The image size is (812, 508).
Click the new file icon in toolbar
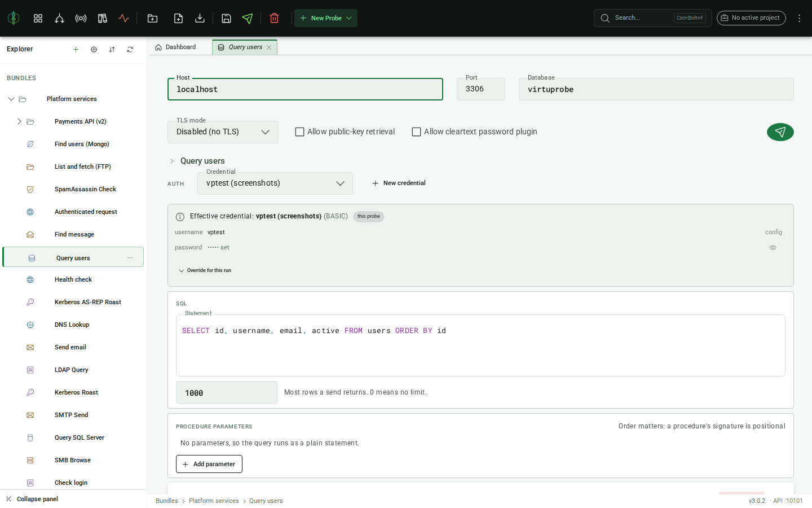(x=178, y=18)
